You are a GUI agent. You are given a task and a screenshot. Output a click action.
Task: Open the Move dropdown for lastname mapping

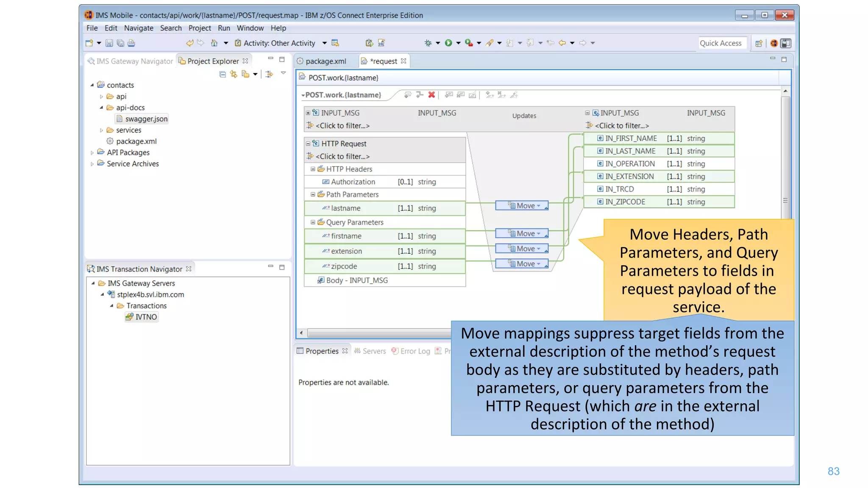pyautogui.click(x=539, y=206)
